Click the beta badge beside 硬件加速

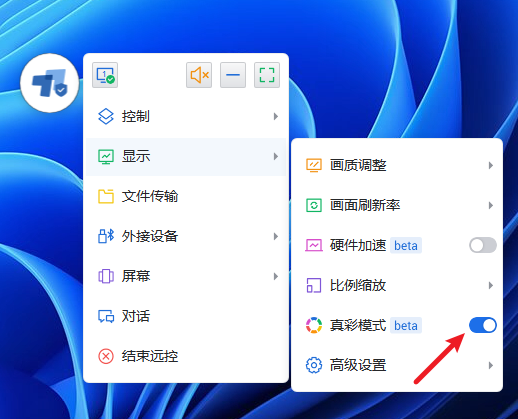406,245
